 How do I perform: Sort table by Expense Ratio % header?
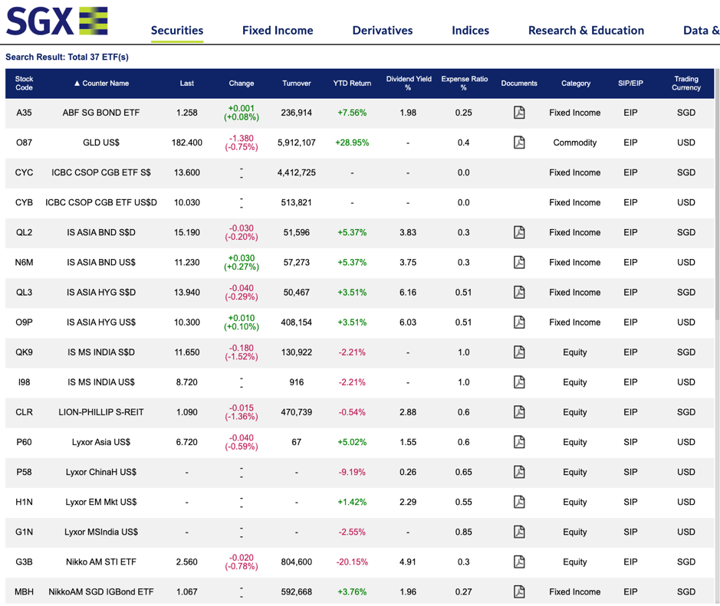point(464,83)
